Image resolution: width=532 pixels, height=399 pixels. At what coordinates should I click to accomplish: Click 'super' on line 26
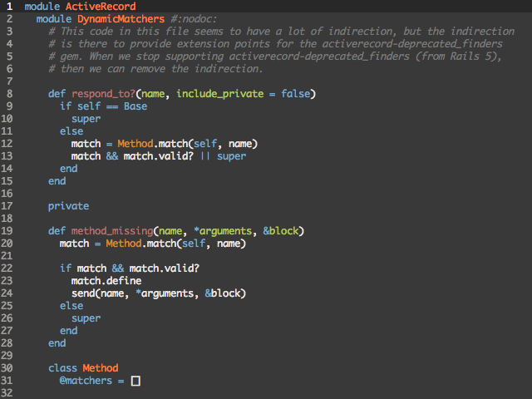coord(86,318)
